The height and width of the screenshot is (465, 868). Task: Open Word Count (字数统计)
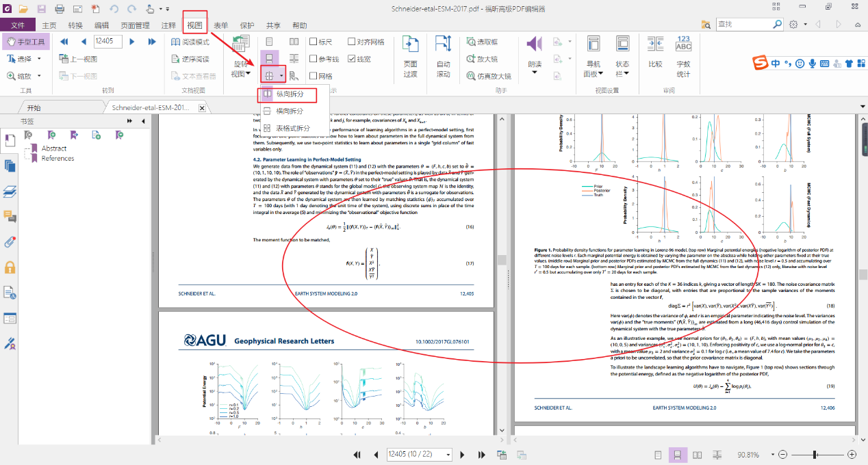(x=683, y=45)
